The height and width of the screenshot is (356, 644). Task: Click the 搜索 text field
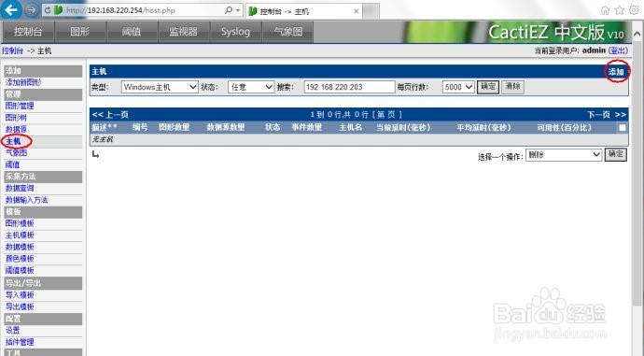tap(349, 87)
